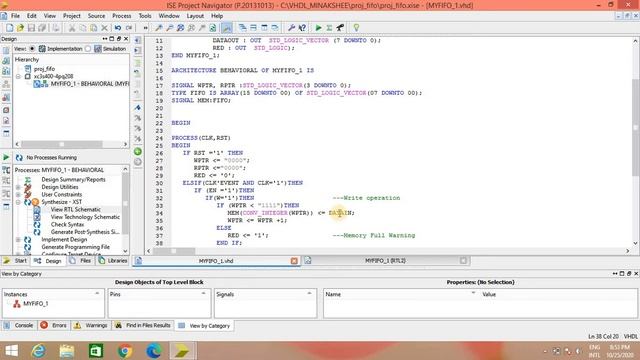Open the Tools menu
Screen dimensions: 640x360
click(x=145, y=16)
